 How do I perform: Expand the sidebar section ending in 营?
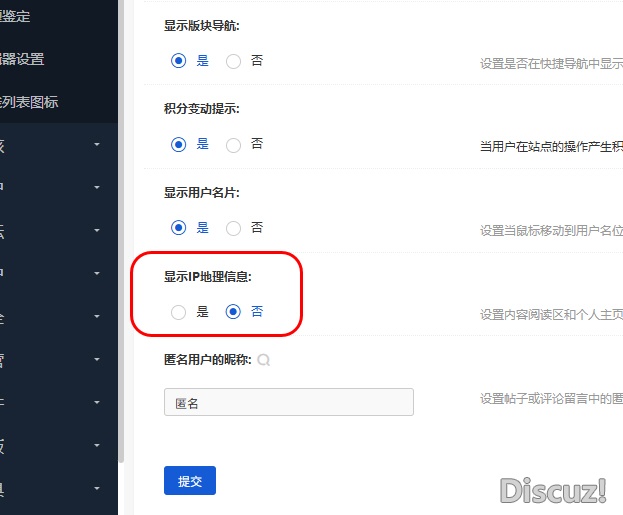coord(50,359)
